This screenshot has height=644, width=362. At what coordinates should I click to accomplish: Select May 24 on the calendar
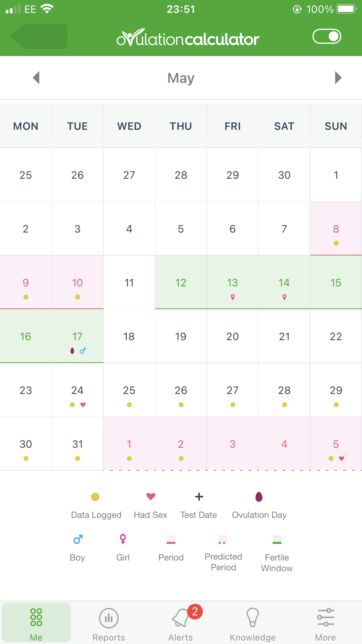pyautogui.click(x=78, y=390)
